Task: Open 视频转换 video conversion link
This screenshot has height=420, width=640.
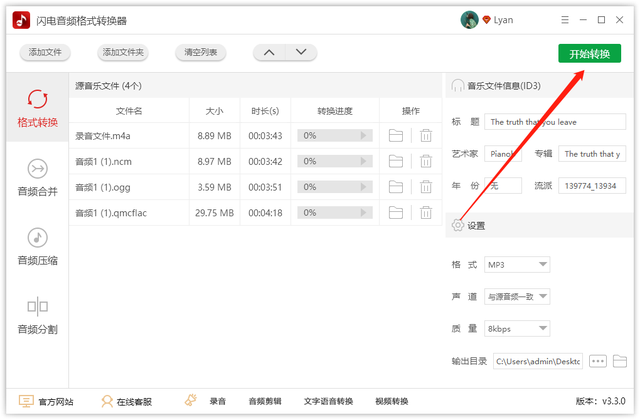Action: pos(391,401)
